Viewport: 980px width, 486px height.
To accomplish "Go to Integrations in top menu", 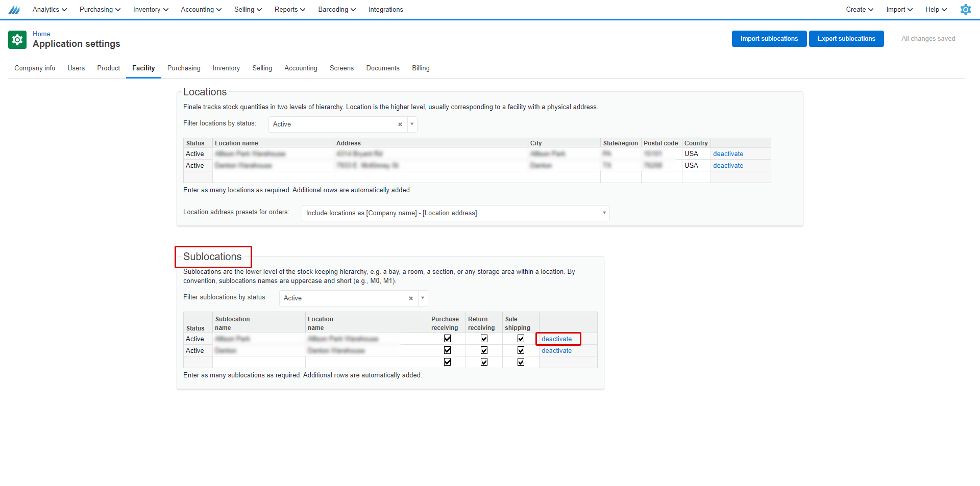I will pos(386,10).
